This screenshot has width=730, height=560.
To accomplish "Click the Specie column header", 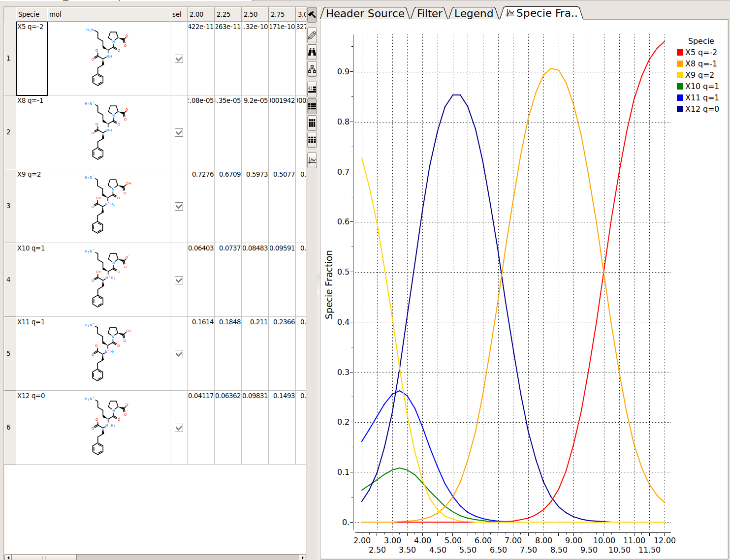I will pos(32,14).
